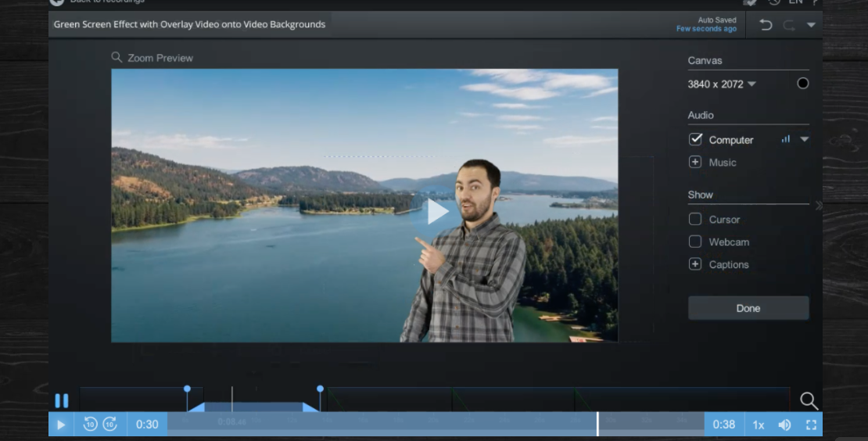868x441 pixels.
Task: Expand the Computer audio options arrow
Action: pyautogui.click(x=805, y=139)
